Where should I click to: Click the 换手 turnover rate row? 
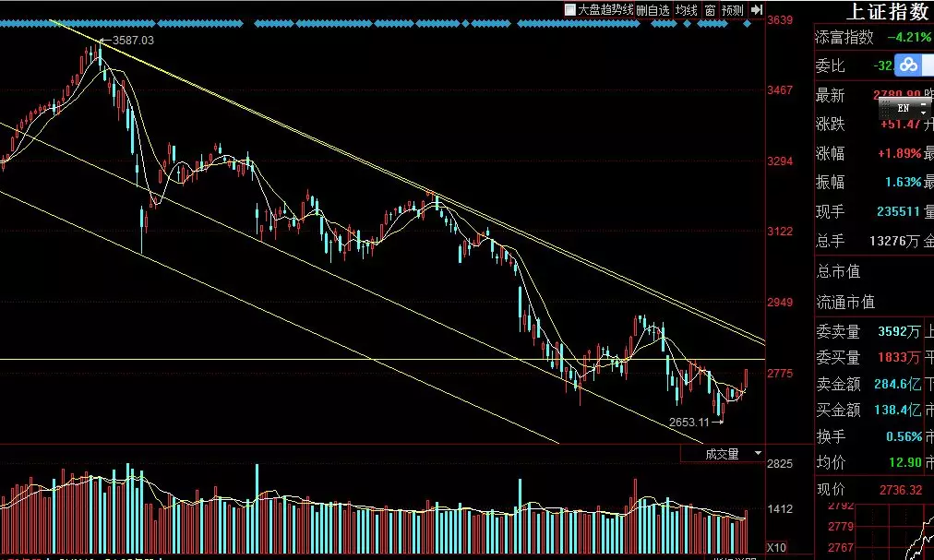[869, 435]
